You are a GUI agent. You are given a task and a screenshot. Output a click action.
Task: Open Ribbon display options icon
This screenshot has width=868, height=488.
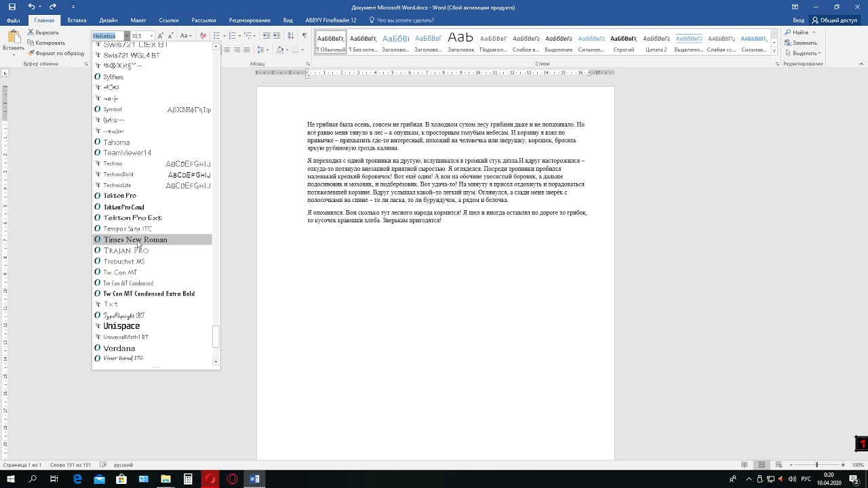coord(795,7)
